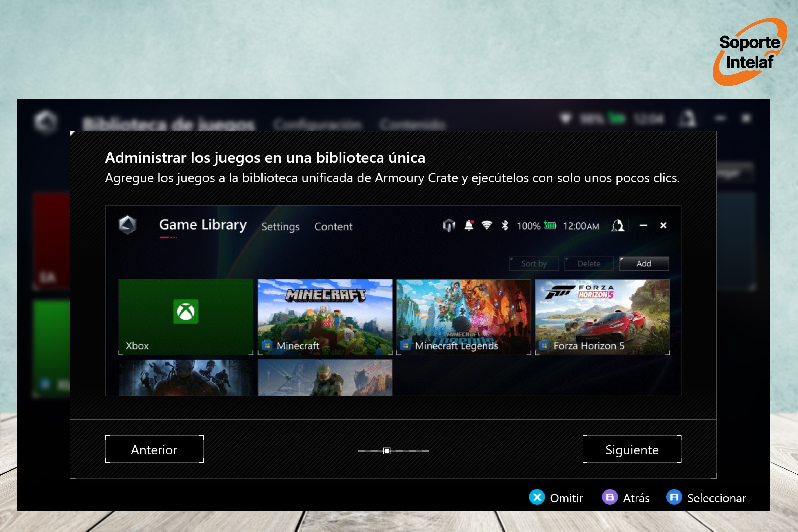Click the Siguiente button
Image resolution: width=798 pixels, height=532 pixels.
pos(632,449)
